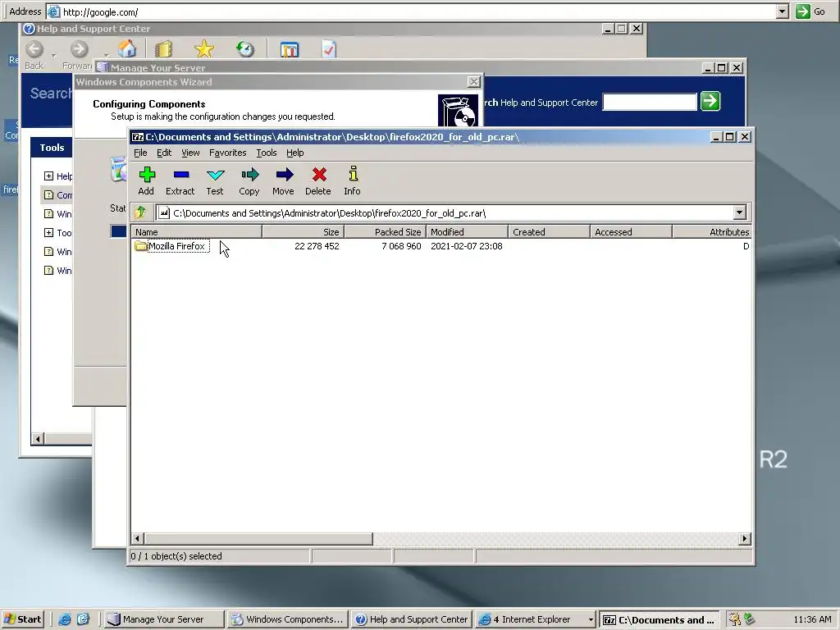
Task: Click Internet Explorer quick launch icon
Action: click(x=65, y=619)
